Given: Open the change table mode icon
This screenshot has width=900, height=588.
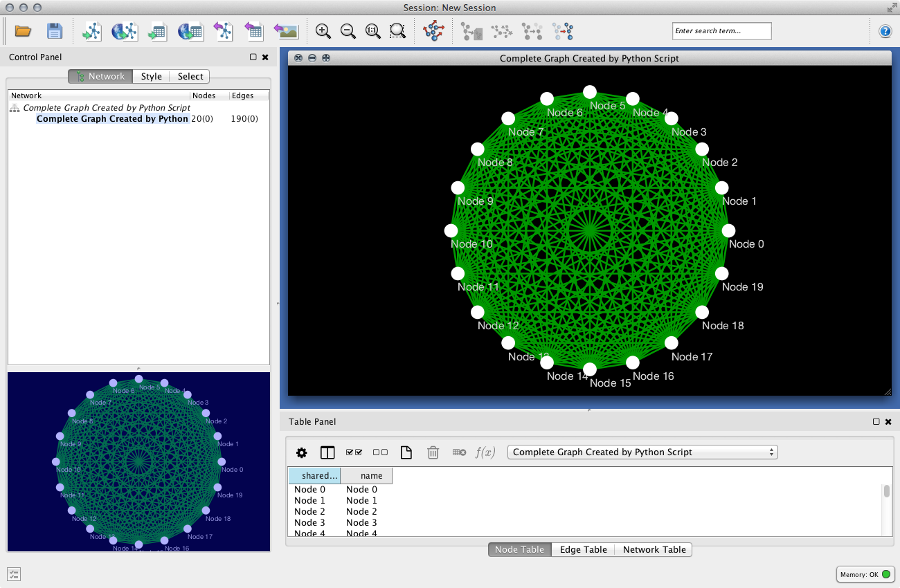Looking at the screenshot, I should tap(327, 452).
